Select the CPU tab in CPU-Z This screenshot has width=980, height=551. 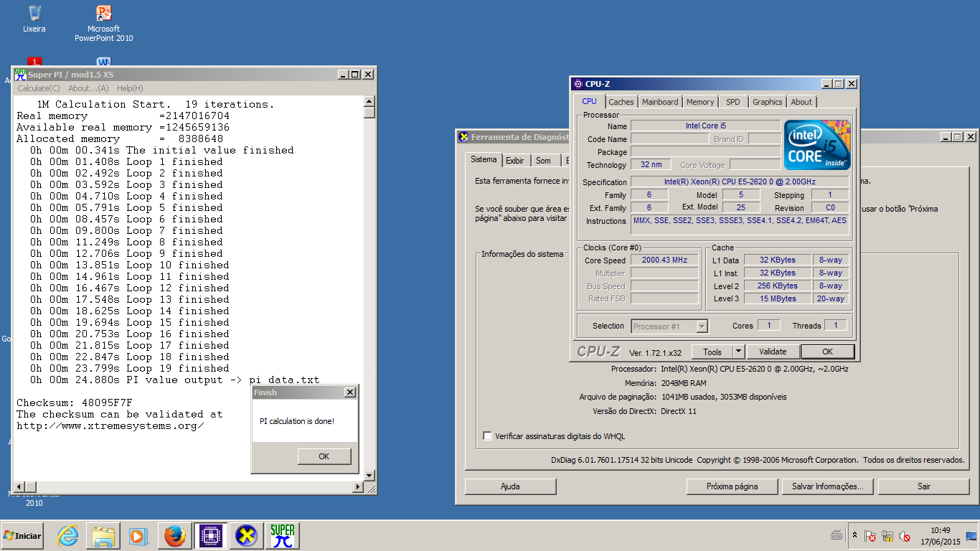(x=589, y=101)
